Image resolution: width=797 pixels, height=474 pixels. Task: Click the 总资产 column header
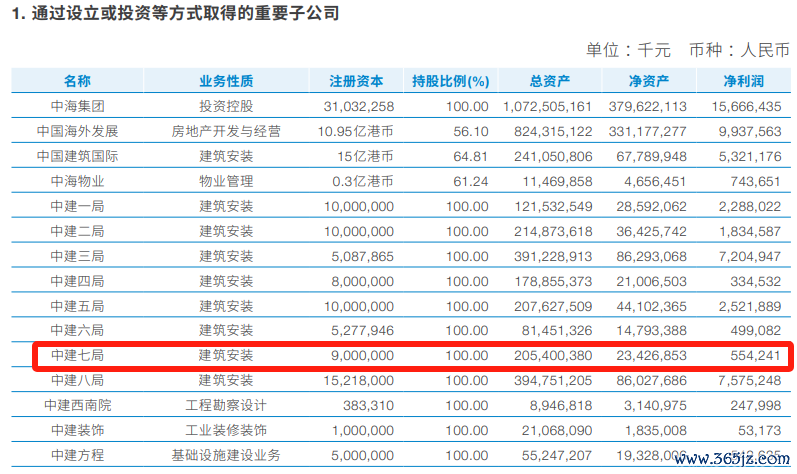point(549,81)
